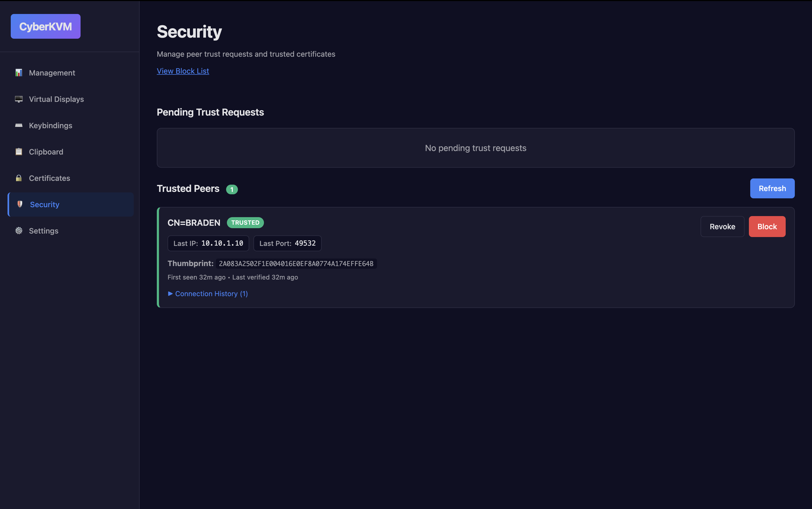Select the Certificates padlock icon

pyautogui.click(x=19, y=178)
